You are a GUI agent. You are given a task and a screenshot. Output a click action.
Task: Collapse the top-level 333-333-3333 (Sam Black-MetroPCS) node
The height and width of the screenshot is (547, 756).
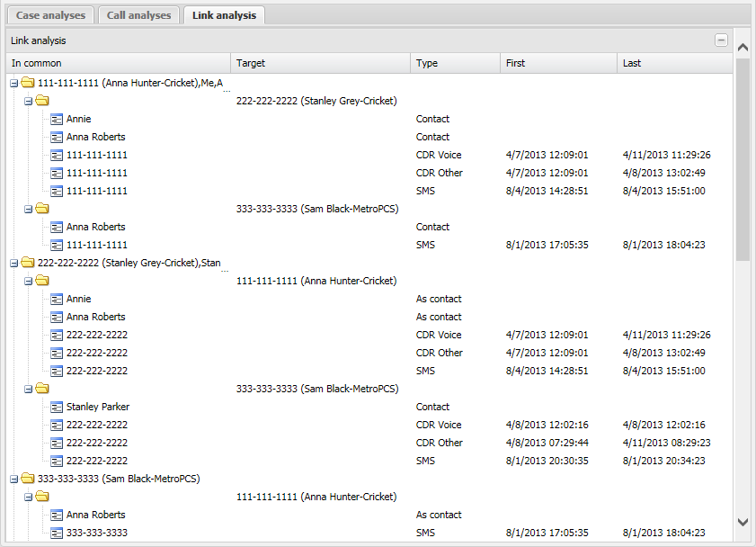pos(14,479)
